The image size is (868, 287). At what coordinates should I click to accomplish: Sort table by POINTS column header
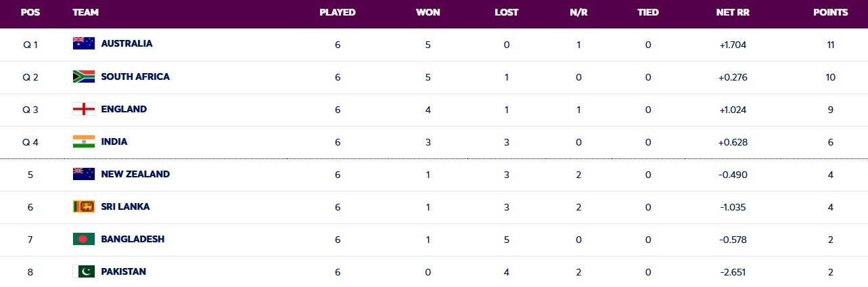pos(830,12)
